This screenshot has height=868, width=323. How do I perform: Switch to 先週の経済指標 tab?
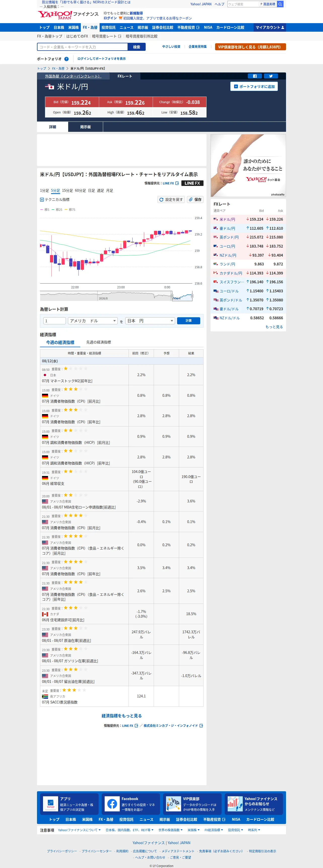pos(99,342)
